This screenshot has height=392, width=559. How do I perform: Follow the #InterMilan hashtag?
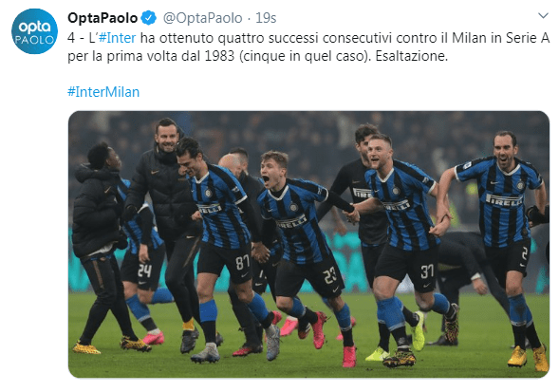pos(103,92)
